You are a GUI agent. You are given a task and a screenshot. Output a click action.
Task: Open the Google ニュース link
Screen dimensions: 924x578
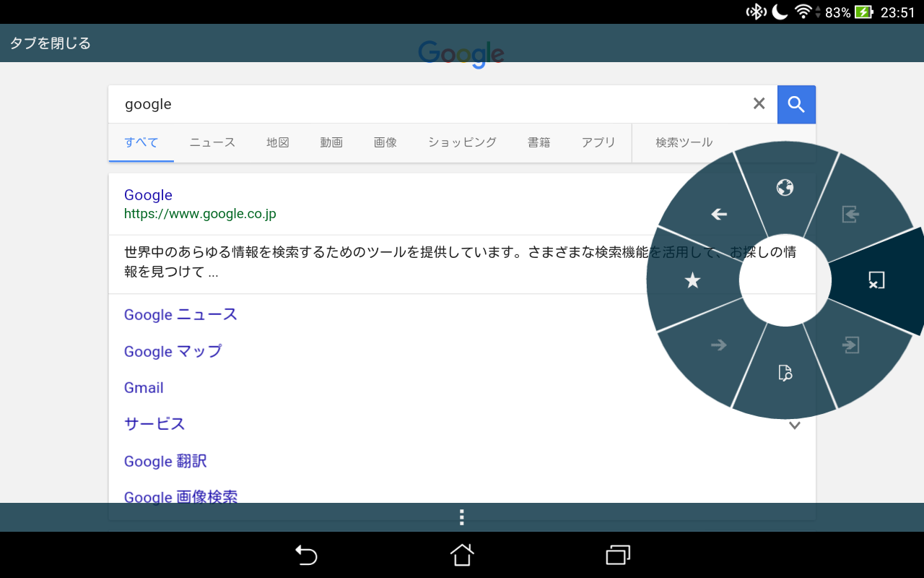point(180,314)
